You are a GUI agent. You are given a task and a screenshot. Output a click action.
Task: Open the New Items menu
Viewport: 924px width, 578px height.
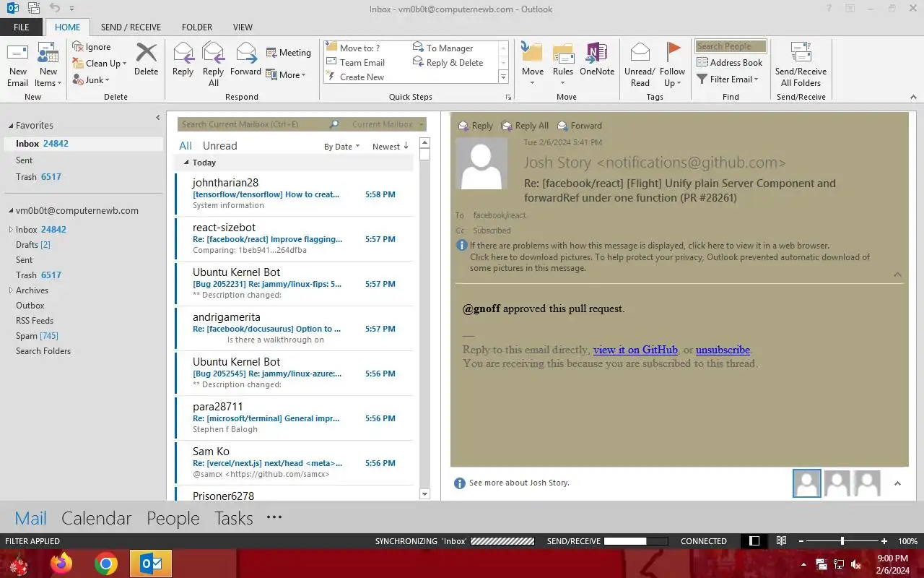click(48, 65)
